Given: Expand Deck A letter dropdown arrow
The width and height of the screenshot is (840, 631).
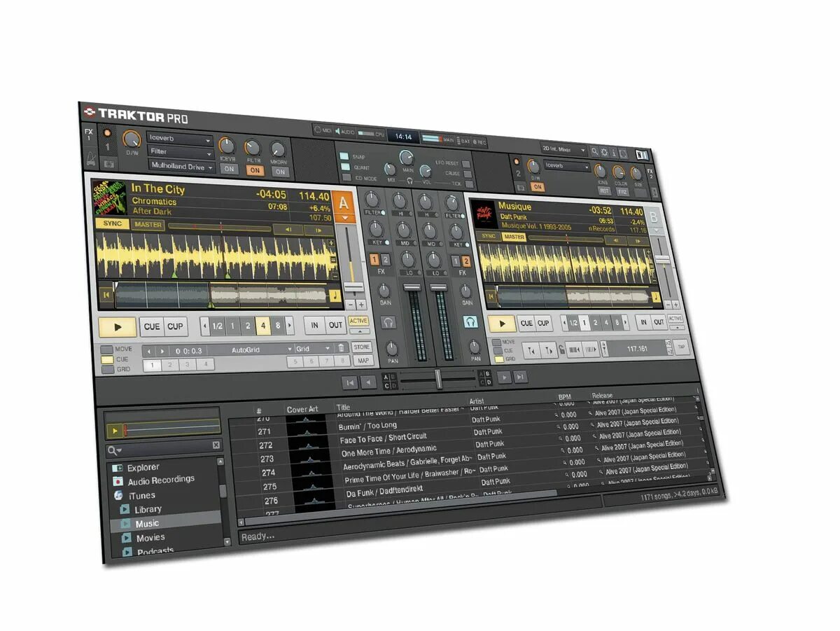Looking at the screenshot, I should coord(344,219).
